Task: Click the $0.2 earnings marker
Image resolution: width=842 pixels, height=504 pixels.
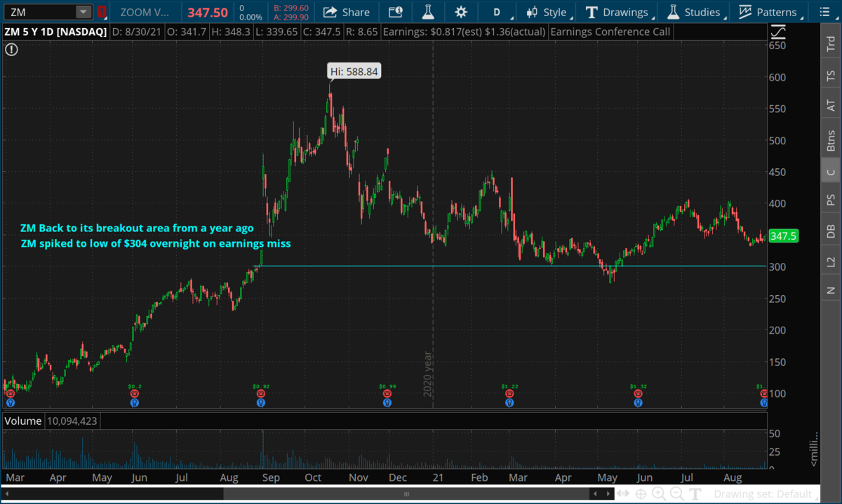Action: [134, 386]
